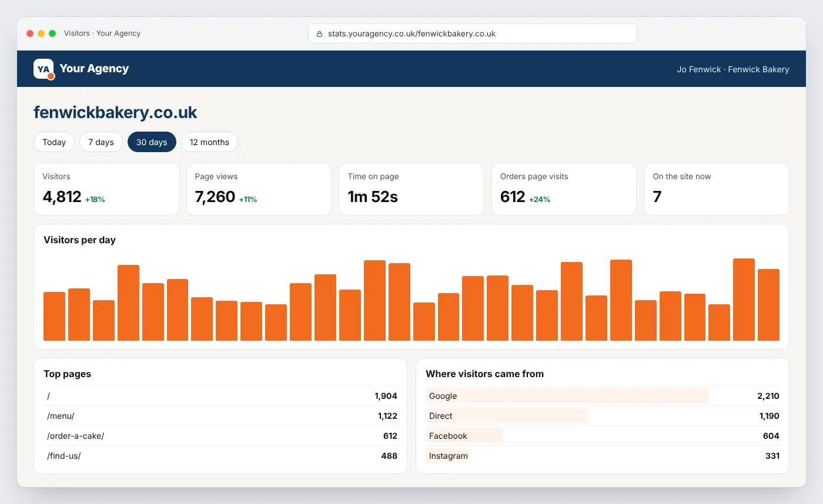
Task: Click the On the site now card
Action: [x=717, y=189]
